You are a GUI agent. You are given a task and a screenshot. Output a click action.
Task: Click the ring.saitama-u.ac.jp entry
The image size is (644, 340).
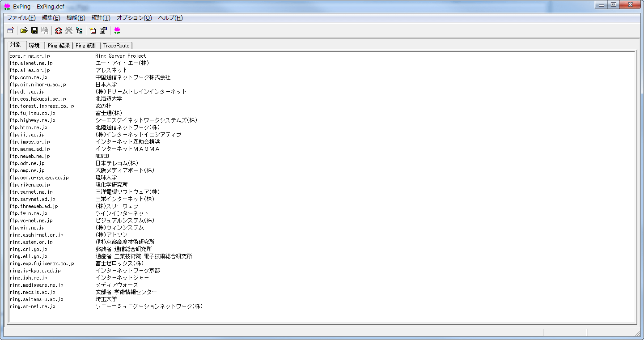point(37,299)
